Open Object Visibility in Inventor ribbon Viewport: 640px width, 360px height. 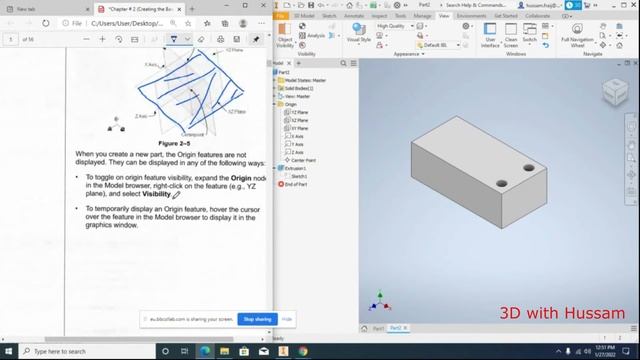click(x=284, y=35)
